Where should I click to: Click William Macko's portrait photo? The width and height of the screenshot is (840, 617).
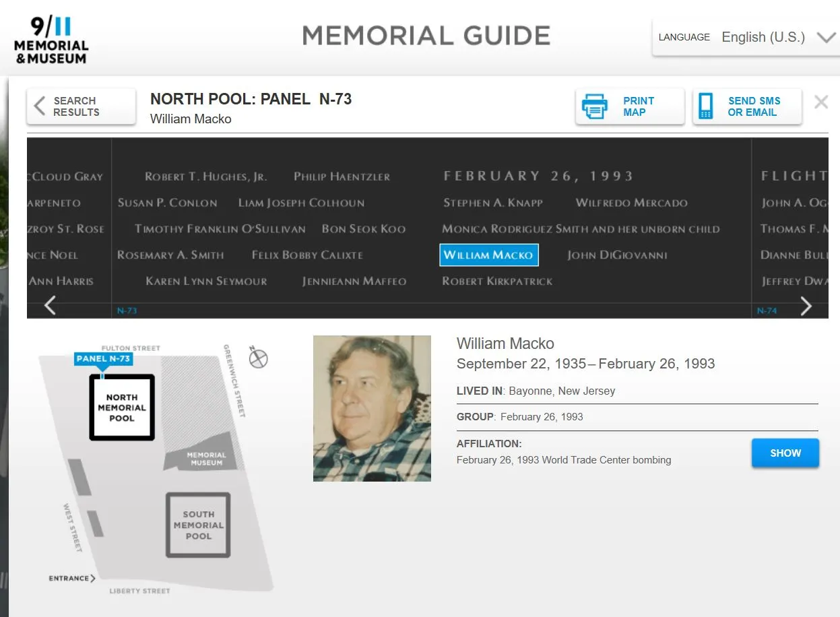pos(372,408)
